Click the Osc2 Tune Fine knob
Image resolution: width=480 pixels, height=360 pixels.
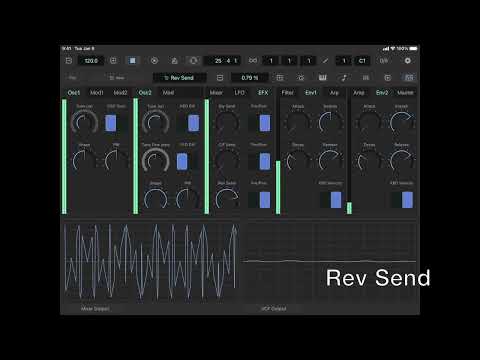pos(156,161)
